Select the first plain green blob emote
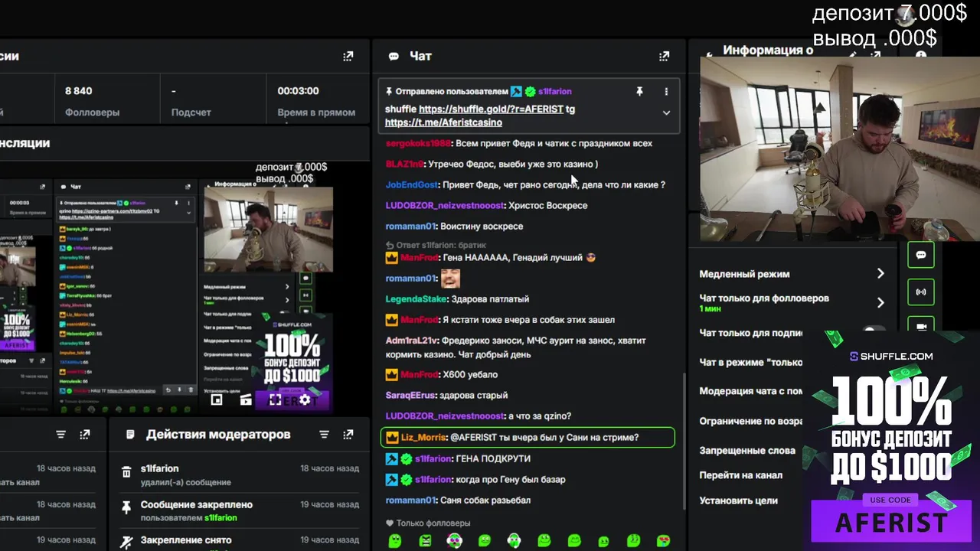The width and height of the screenshot is (980, 551). point(395,540)
